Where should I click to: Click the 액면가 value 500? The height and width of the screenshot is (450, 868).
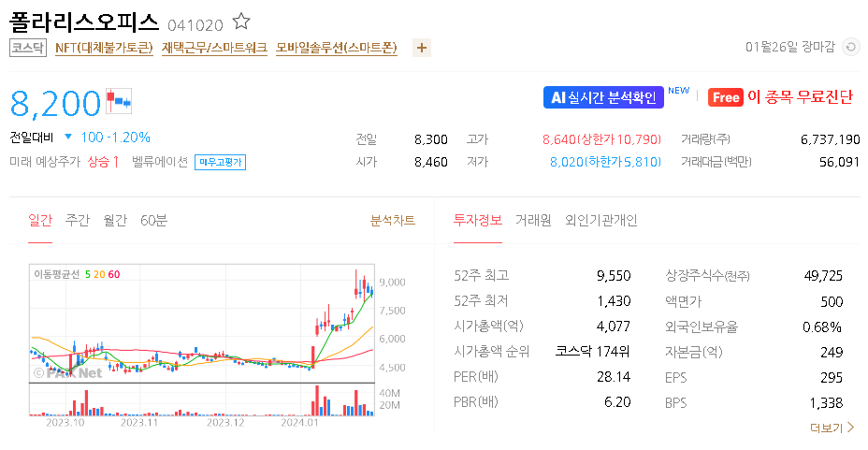[832, 301]
